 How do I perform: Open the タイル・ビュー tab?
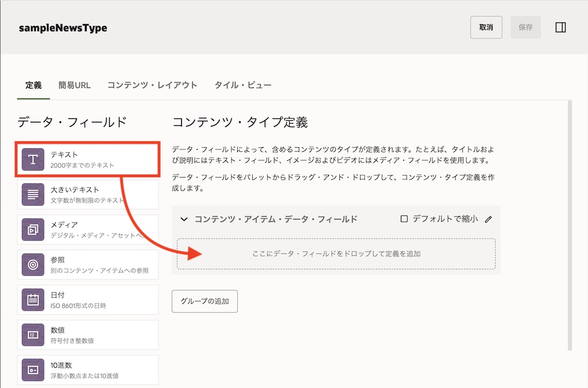pyautogui.click(x=243, y=85)
